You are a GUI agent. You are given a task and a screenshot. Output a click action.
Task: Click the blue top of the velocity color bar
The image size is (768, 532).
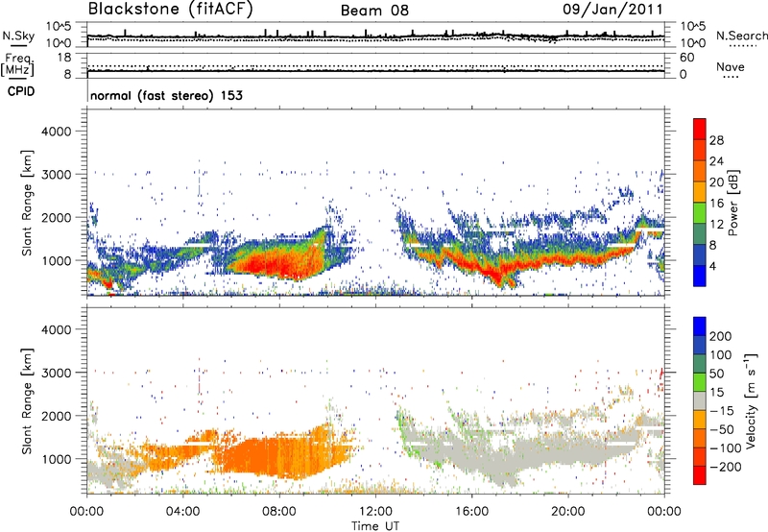(700, 326)
